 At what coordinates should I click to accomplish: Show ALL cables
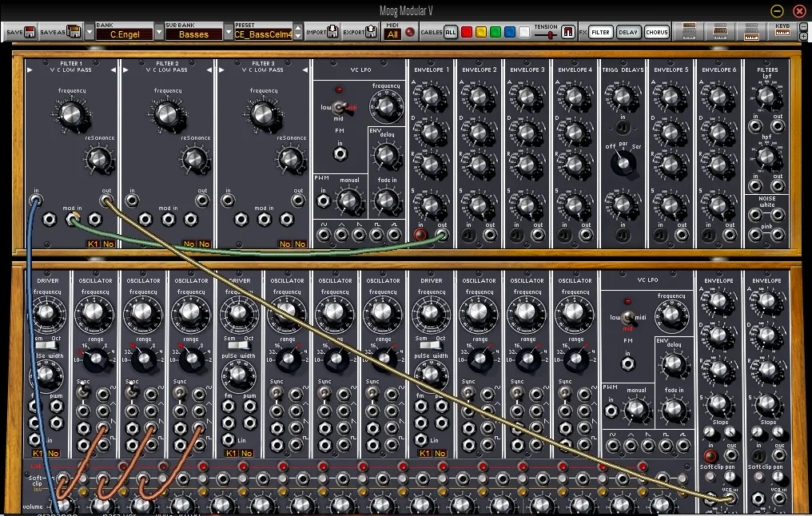coord(451,32)
